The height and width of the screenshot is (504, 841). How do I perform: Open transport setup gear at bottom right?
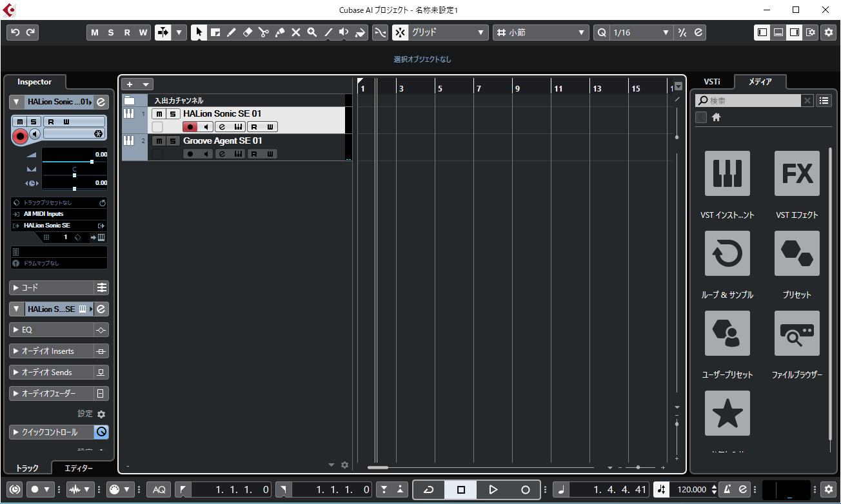click(x=828, y=490)
